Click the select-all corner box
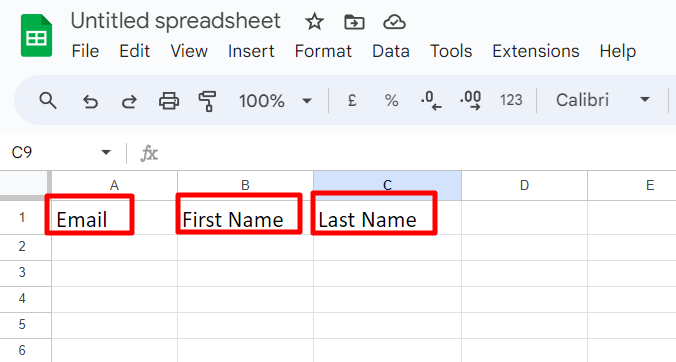Image resolution: width=676 pixels, height=362 pixels. click(25, 185)
